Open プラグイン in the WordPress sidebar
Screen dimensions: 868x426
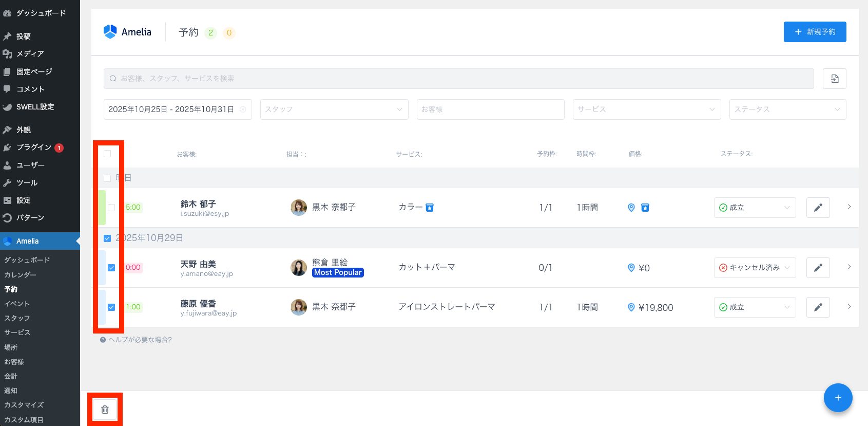34,147
